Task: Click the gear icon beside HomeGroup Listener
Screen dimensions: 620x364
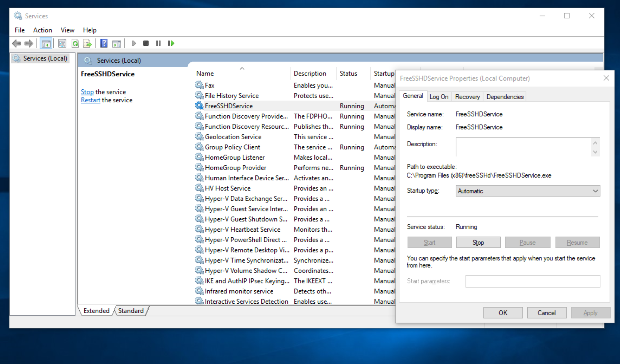Action: coord(199,157)
